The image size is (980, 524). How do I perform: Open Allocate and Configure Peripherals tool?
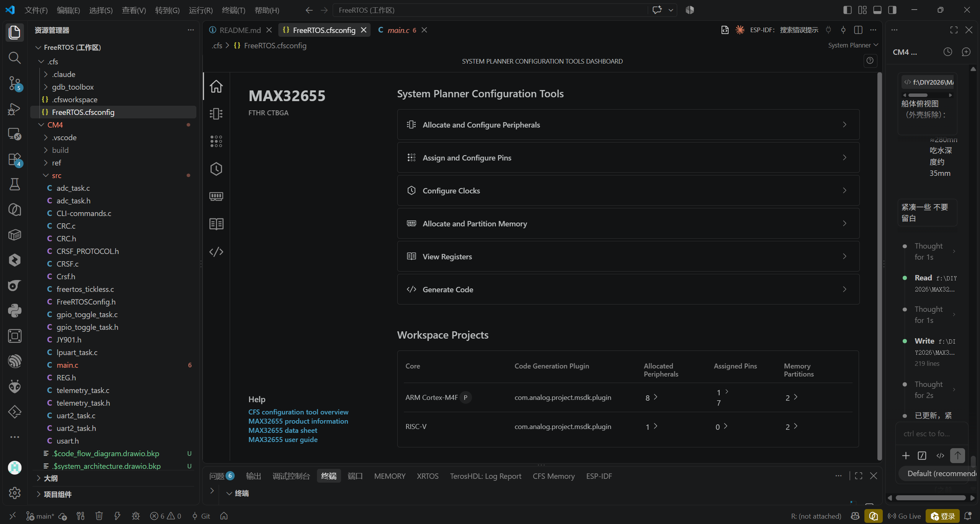(628, 124)
